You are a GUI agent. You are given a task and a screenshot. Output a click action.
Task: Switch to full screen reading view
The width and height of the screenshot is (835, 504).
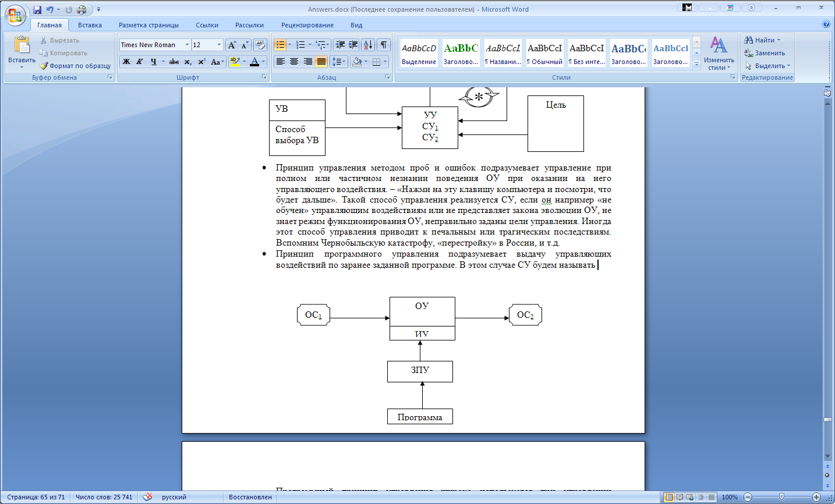pos(680,497)
